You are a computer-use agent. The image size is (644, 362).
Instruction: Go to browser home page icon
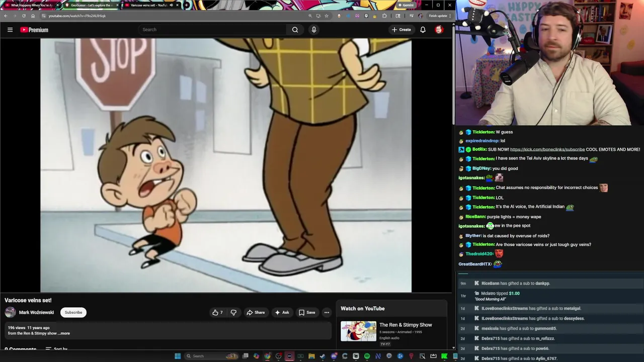[33, 16]
